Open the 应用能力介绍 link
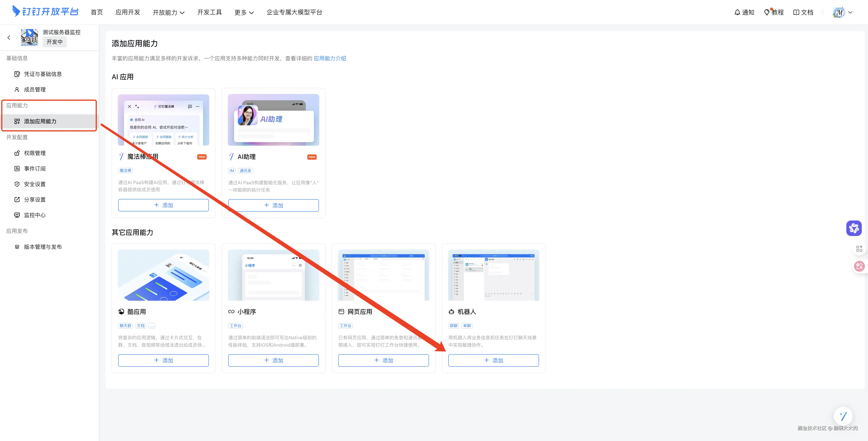Image resolution: width=868 pixels, height=441 pixels. click(330, 58)
